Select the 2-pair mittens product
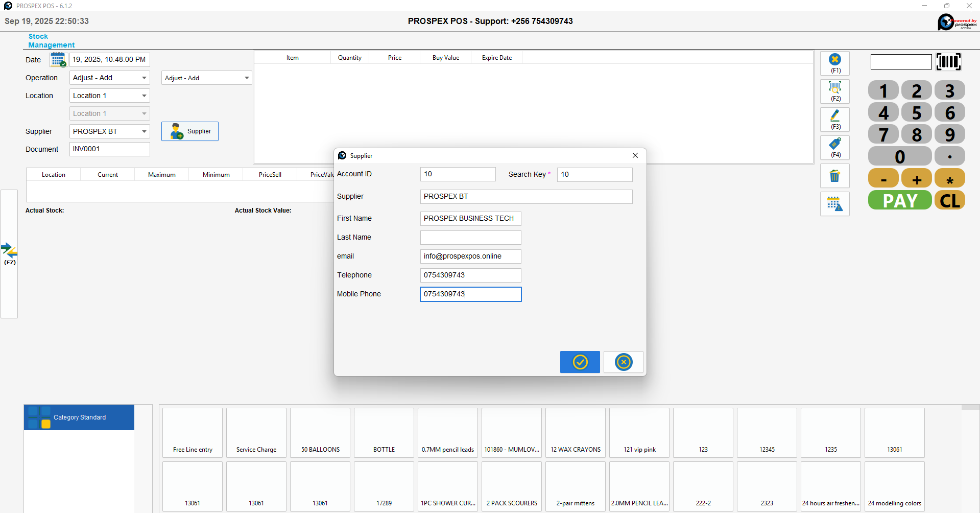Image resolution: width=980 pixels, height=513 pixels. pos(576,486)
